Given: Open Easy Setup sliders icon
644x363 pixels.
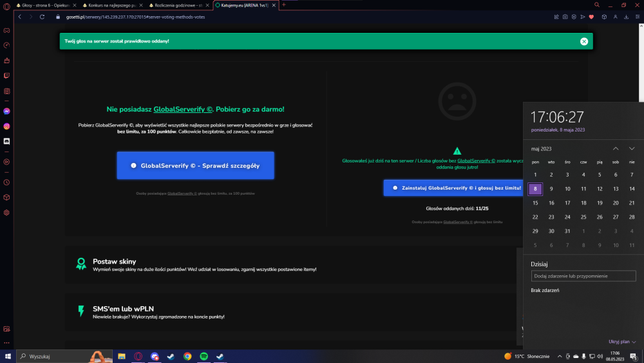Looking at the screenshot, I should tap(638, 17).
